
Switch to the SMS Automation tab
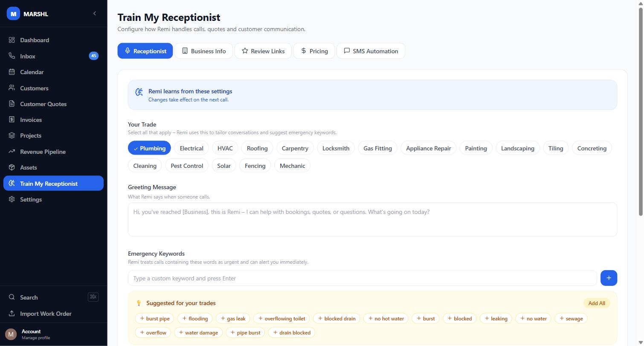(371, 51)
